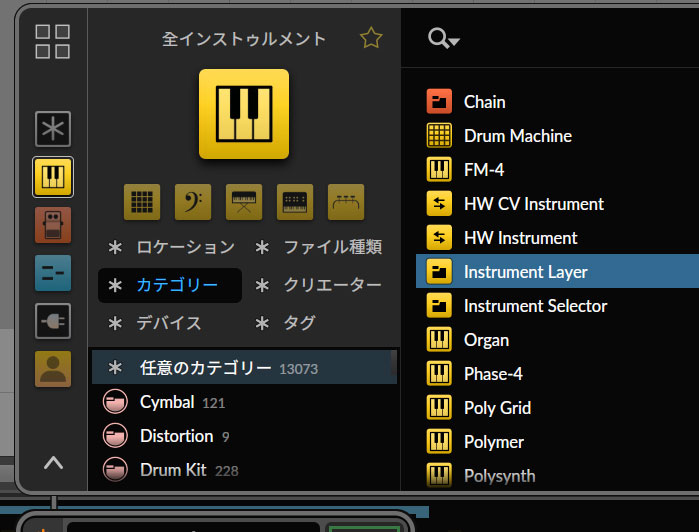Click the Instrument Selector text
The height and width of the screenshot is (532, 699).
(535, 306)
